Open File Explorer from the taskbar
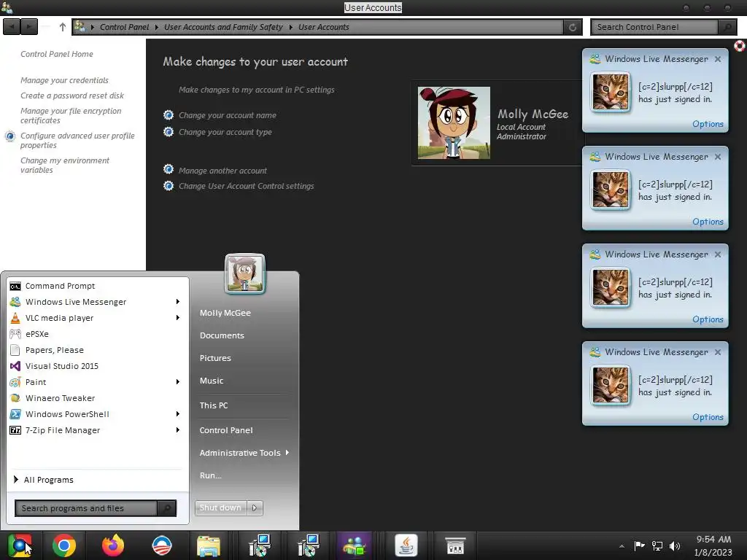Viewport: 747px width, 560px height. pyautogui.click(x=209, y=545)
